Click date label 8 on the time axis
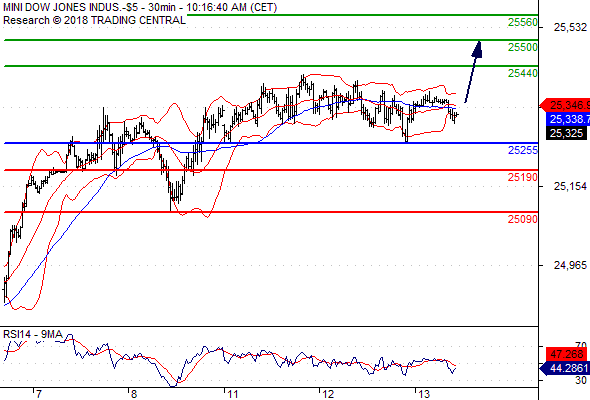The width and height of the screenshot is (590, 400). click(x=134, y=394)
